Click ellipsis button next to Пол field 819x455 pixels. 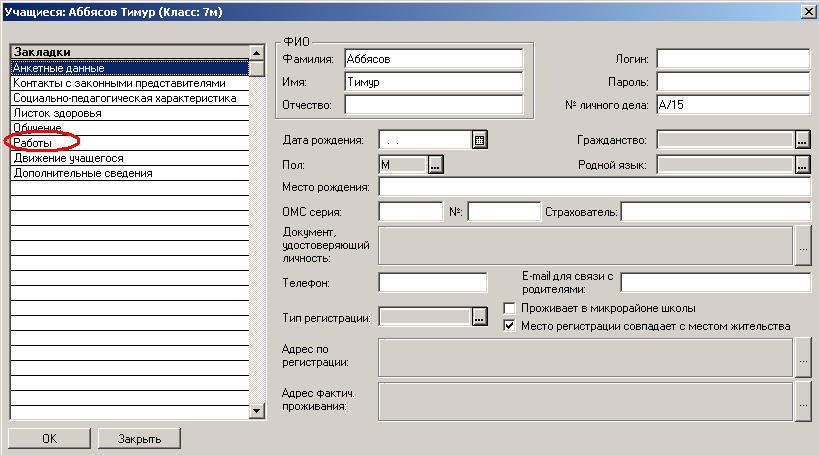(436, 166)
